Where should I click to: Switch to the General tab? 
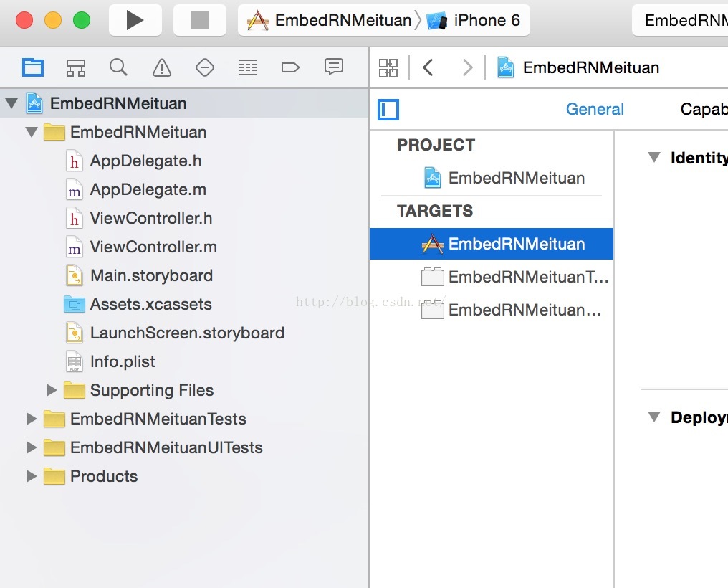click(595, 109)
